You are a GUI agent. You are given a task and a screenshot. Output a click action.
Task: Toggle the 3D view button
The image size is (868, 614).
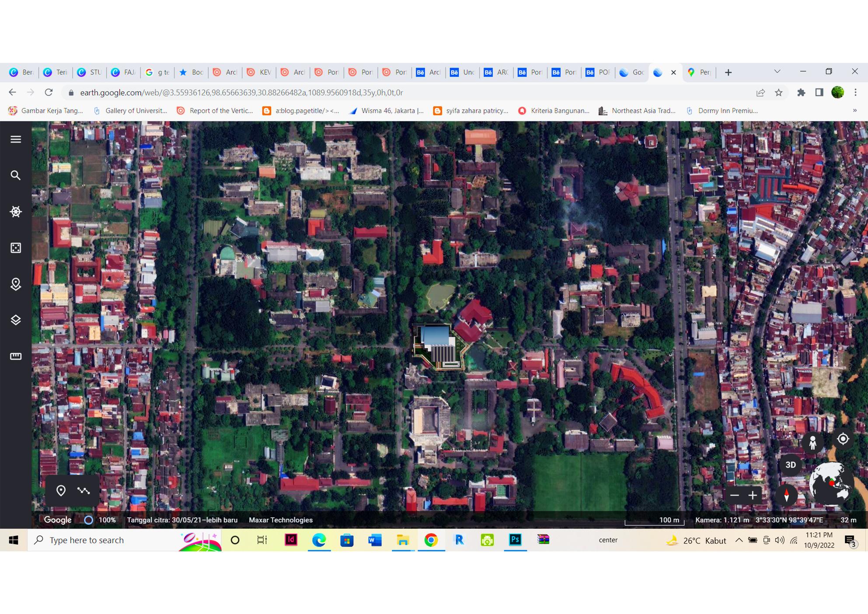click(x=791, y=465)
